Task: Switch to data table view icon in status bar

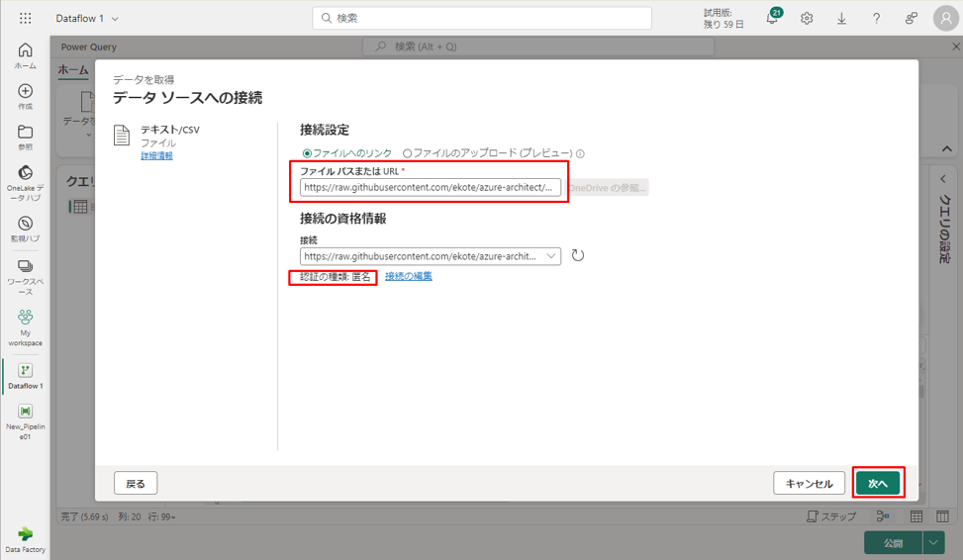Action: tap(916, 516)
